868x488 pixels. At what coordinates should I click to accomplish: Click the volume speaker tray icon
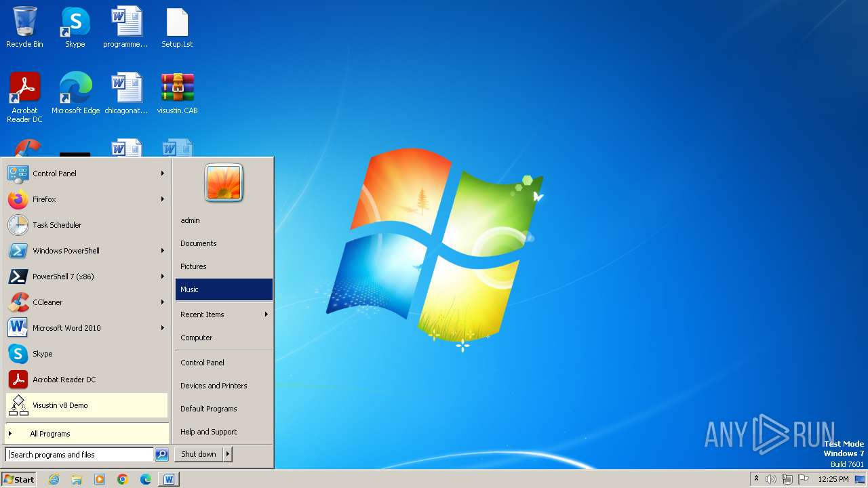coord(771,479)
